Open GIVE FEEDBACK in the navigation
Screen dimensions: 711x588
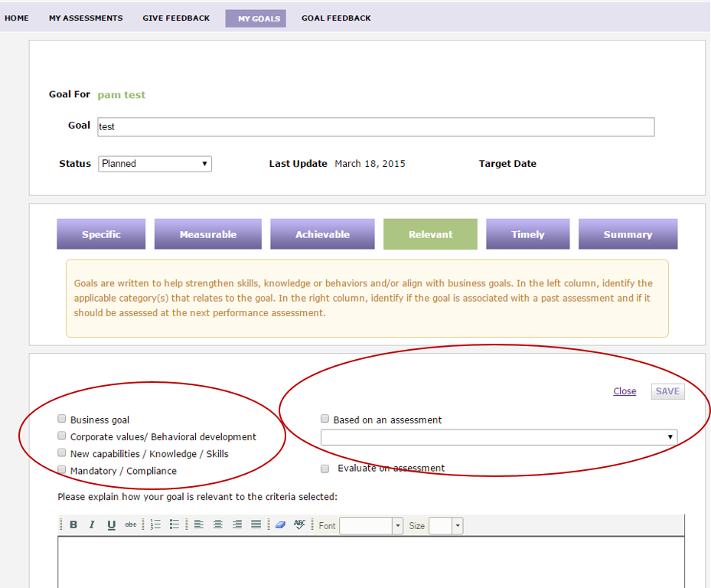(x=176, y=18)
